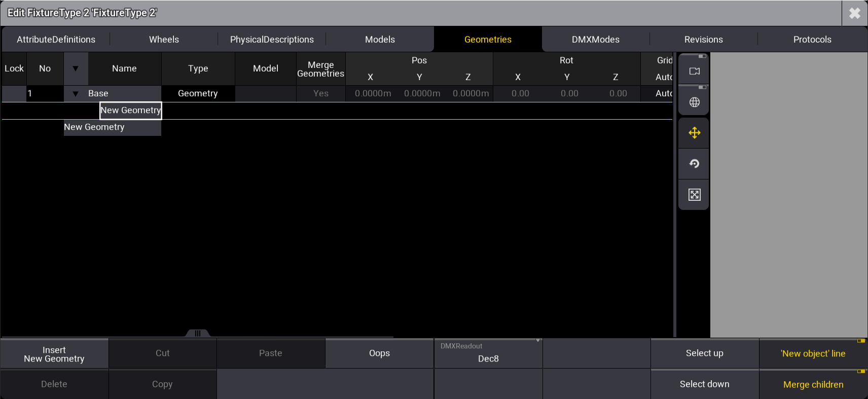The height and width of the screenshot is (399, 868).
Task: Select the rotate tool icon
Action: (x=694, y=164)
